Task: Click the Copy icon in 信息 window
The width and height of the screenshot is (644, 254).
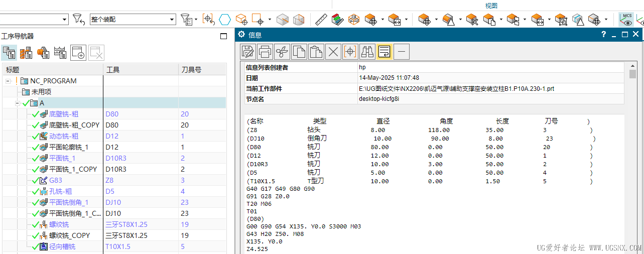Action: click(299, 51)
